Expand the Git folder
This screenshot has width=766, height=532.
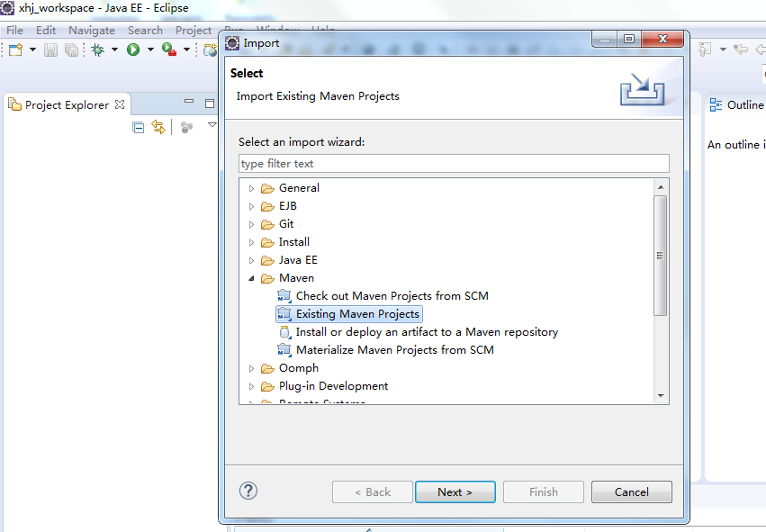point(252,225)
